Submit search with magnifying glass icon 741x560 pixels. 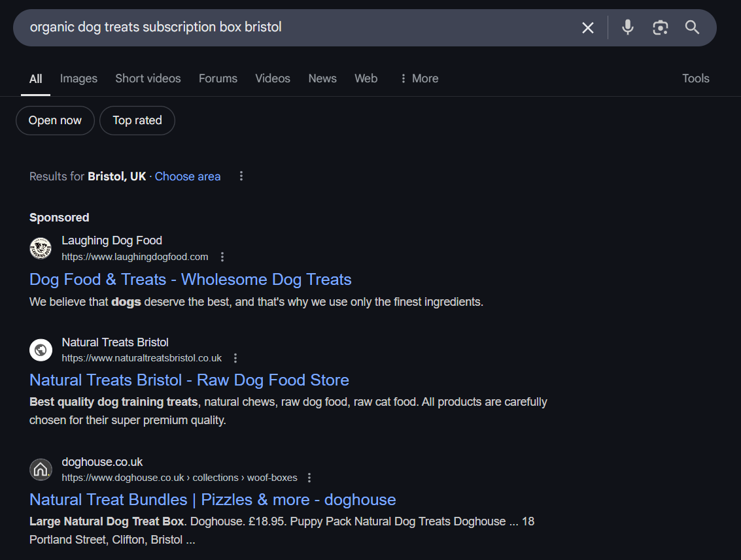(692, 27)
